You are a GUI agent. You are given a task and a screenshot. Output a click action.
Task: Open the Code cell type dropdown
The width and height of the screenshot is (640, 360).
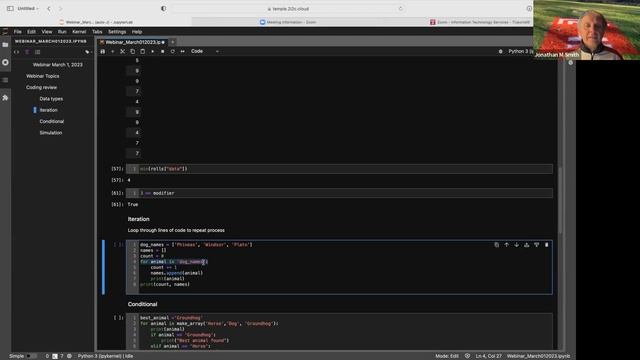205,51
